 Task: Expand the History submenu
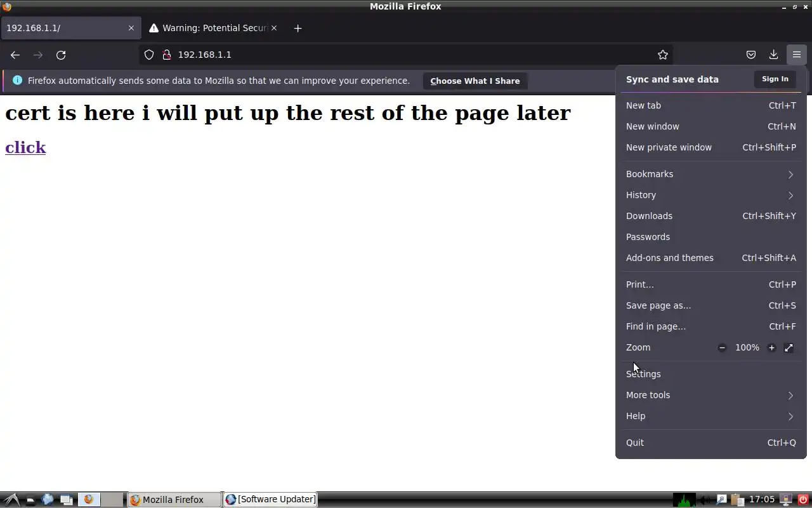pyautogui.click(x=710, y=195)
